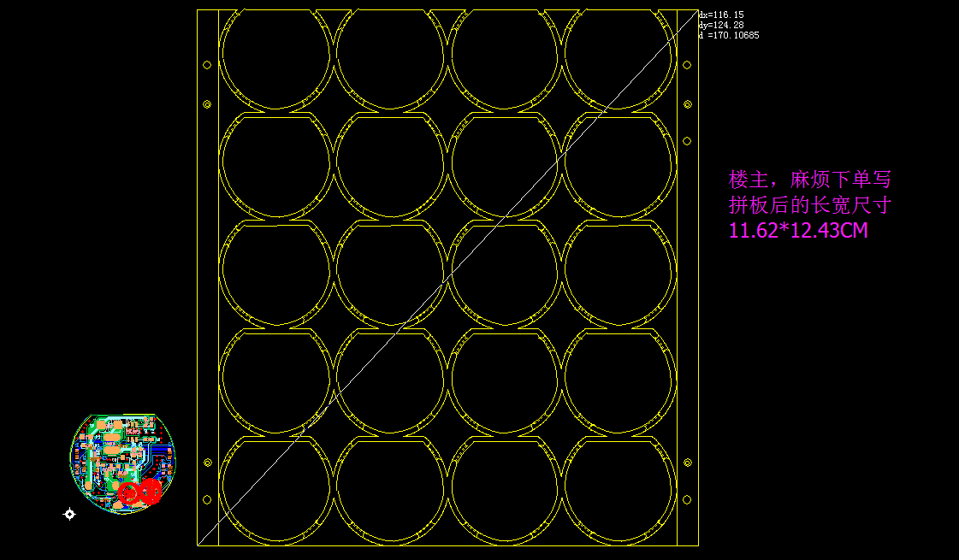Viewport: 959px width, 560px height.
Task: Click inside the top-left circular board outline
Action: coord(275,56)
